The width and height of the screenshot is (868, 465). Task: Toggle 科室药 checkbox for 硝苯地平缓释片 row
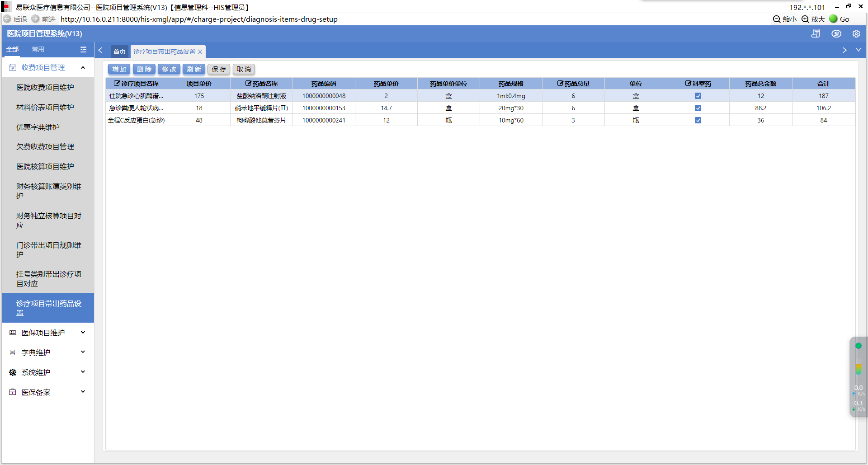698,108
